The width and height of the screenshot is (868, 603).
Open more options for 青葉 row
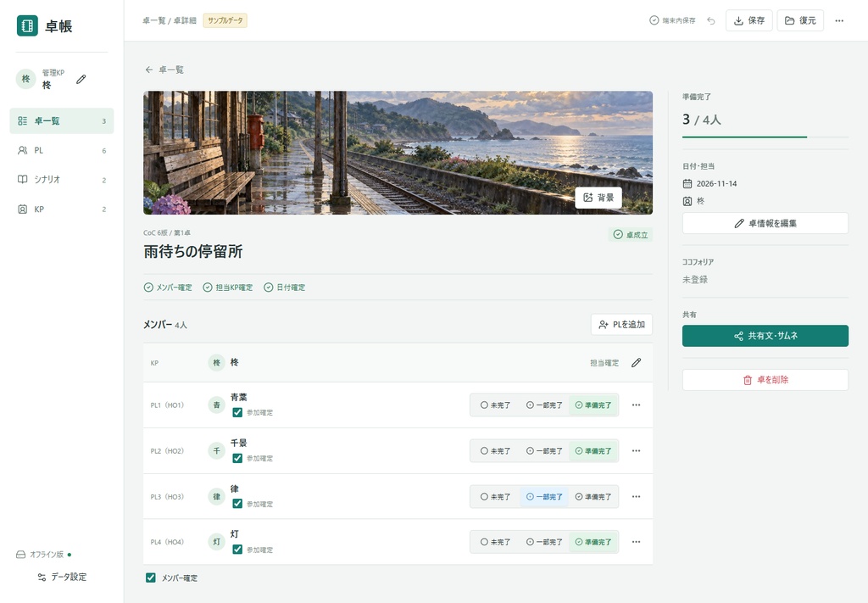point(636,405)
